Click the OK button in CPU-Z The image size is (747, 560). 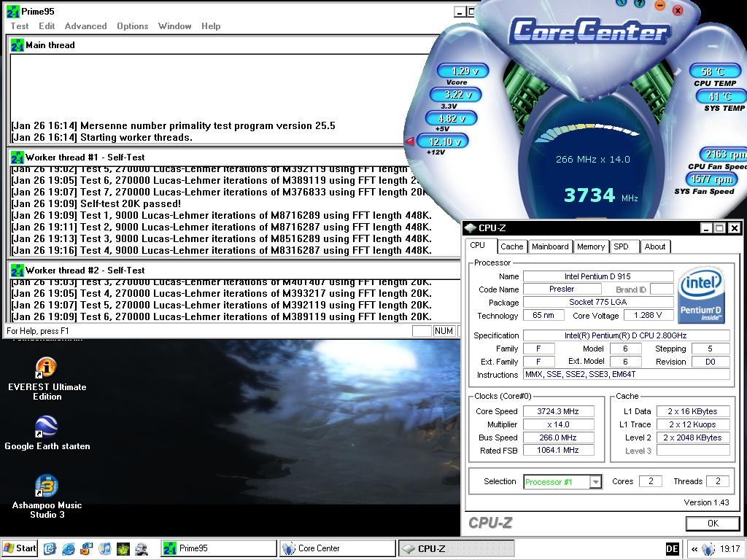click(x=713, y=524)
